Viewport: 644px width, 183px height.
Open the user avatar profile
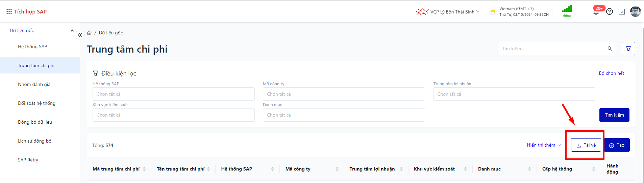point(635,11)
